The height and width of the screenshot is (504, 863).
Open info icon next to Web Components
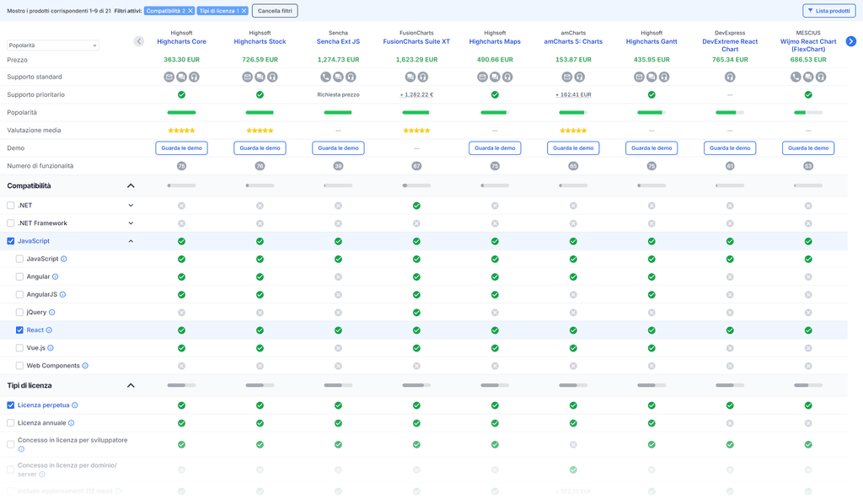[x=85, y=366]
